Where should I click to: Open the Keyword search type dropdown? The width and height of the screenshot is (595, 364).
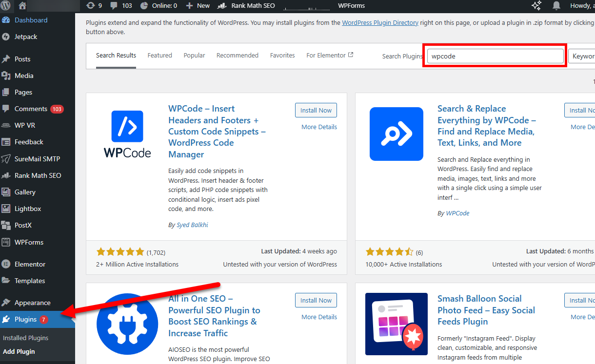coord(582,56)
